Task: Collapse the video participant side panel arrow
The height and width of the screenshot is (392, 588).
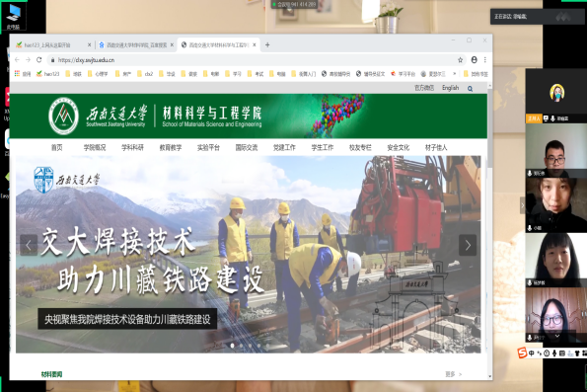Action: [522, 205]
